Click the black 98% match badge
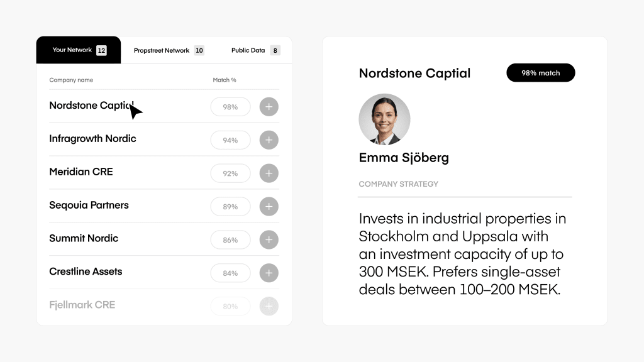 tap(540, 73)
